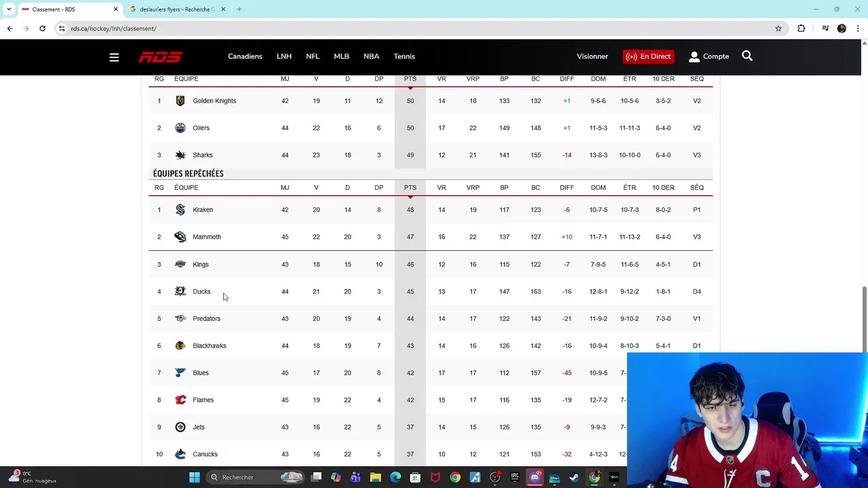This screenshot has width=868, height=488.
Task: Open Discord from the taskbar
Action: [535, 477]
